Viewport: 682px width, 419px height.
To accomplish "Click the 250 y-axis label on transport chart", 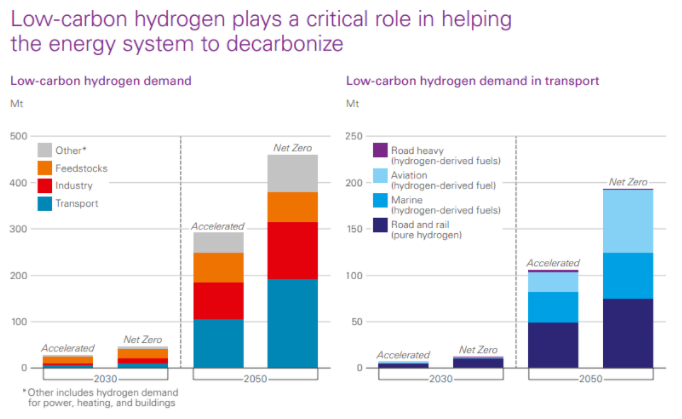I will [x=354, y=137].
